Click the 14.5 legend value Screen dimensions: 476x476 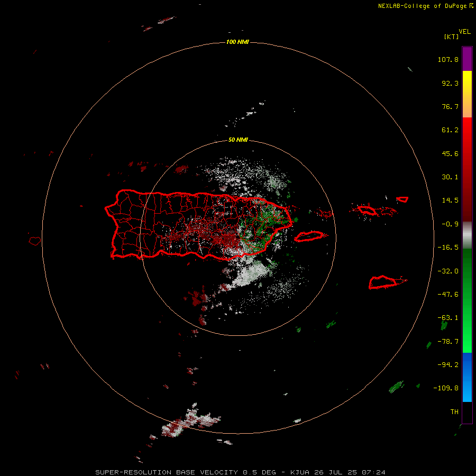[x=450, y=200]
